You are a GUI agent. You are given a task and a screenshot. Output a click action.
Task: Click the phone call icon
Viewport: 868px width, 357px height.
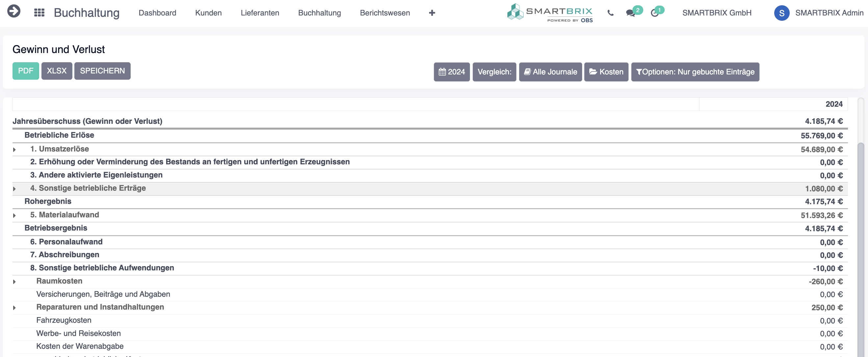(610, 13)
